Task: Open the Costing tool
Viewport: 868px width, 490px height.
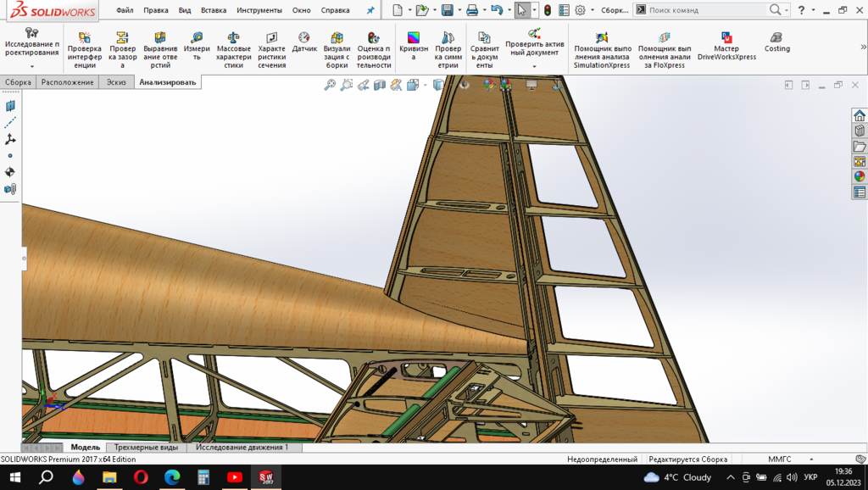Action: (x=776, y=42)
